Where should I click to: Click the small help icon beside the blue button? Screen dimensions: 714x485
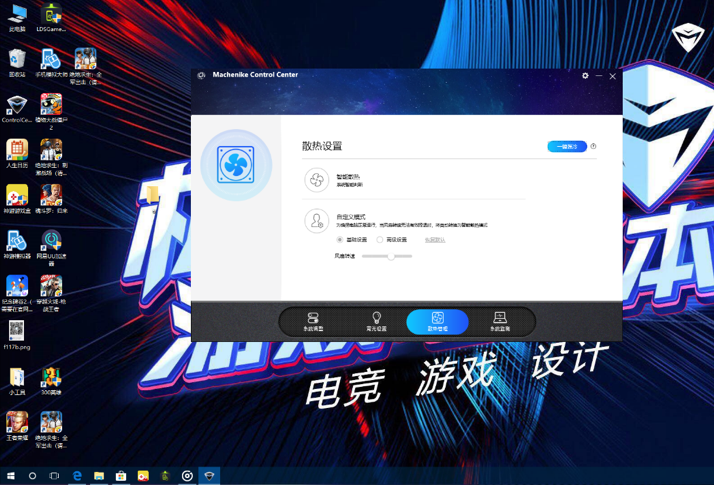pyautogui.click(x=593, y=146)
